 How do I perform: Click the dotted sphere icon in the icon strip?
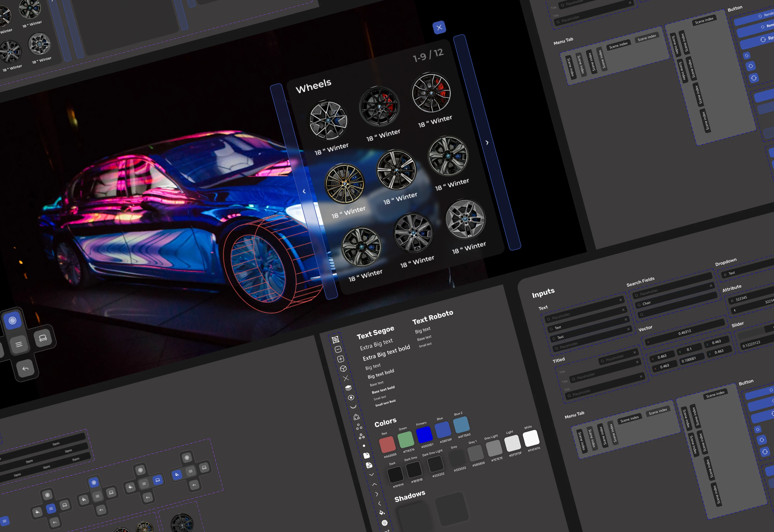[384, 523]
